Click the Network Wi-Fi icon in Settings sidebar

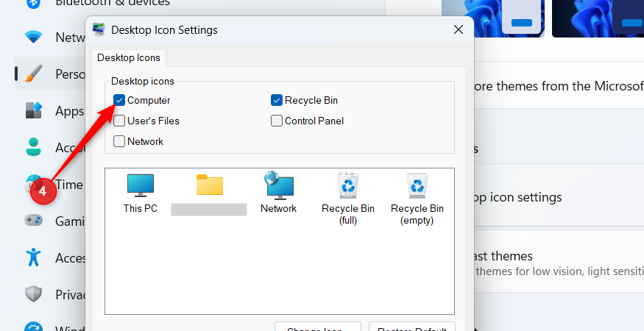[x=34, y=38]
